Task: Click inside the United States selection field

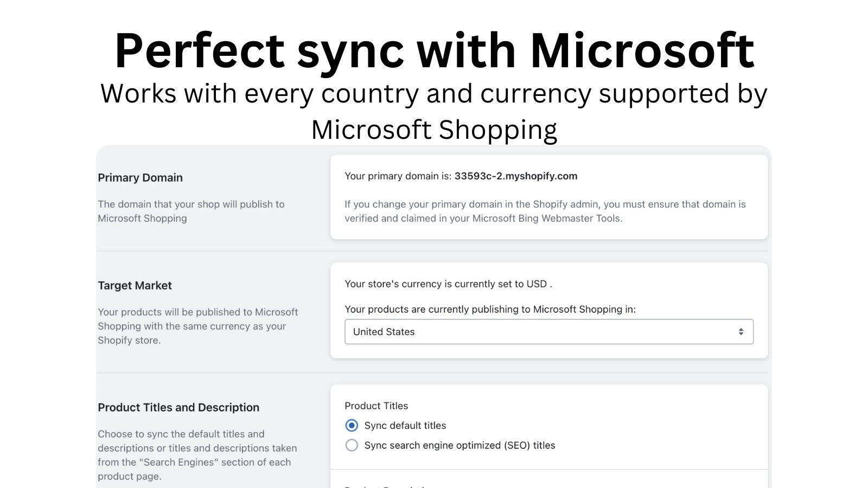Action: click(488, 331)
